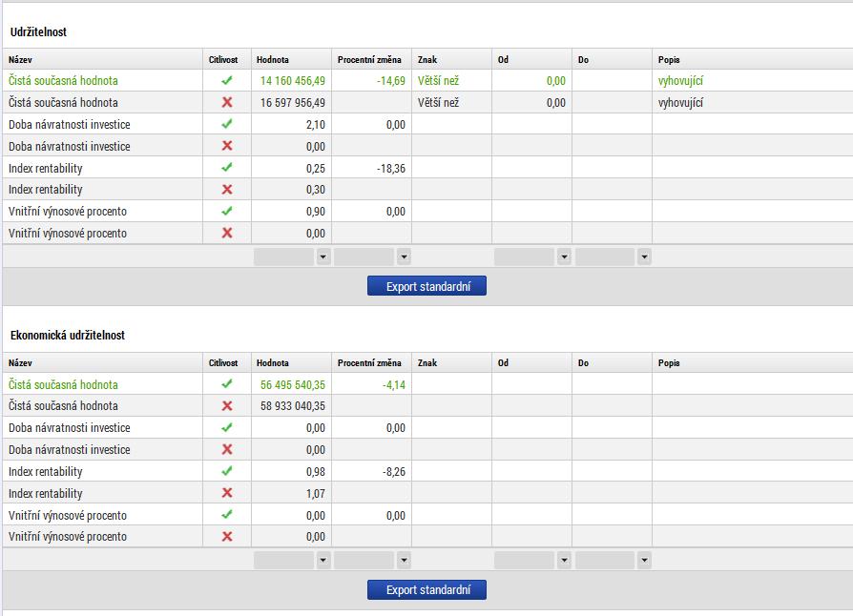Open Hodnota filter dropdown in Udržitelnost table
Image resolution: width=853 pixels, height=616 pixels.
coord(323,257)
